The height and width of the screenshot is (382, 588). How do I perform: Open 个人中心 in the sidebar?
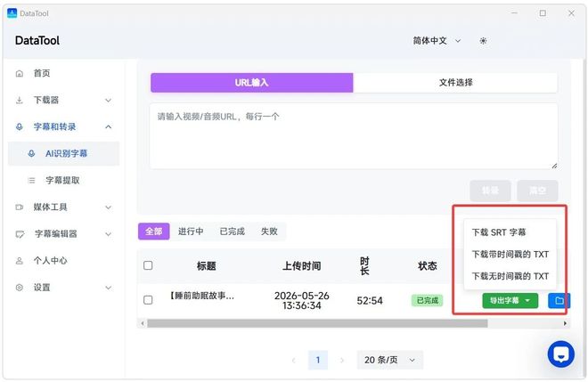click(64, 261)
